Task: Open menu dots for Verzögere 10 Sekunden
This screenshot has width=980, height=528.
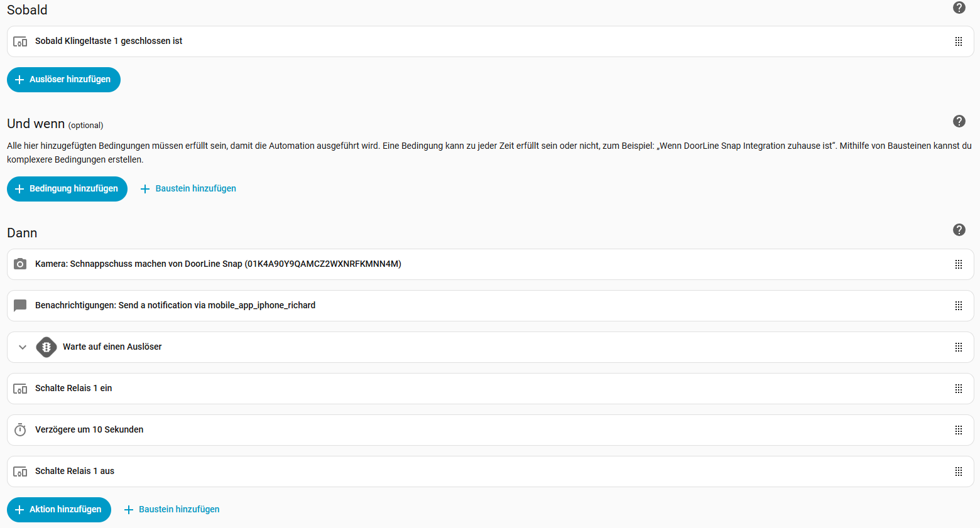Action: coord(958,430)
